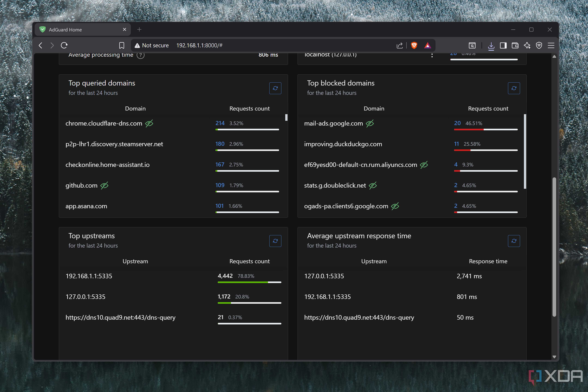Viewport: 588px width, 392px height.
Task: Click the app.asana.com domain entry
Action: [x=86, y=206]
